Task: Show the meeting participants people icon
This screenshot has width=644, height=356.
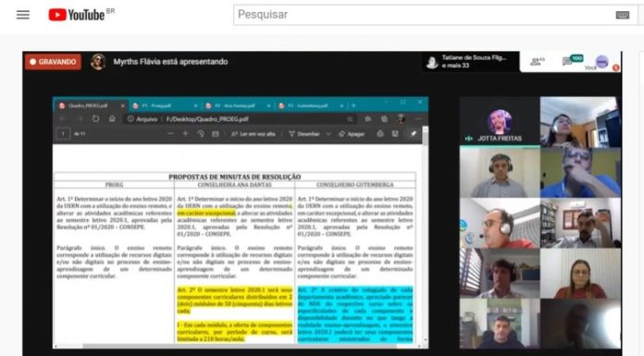Action: point(537,62)
